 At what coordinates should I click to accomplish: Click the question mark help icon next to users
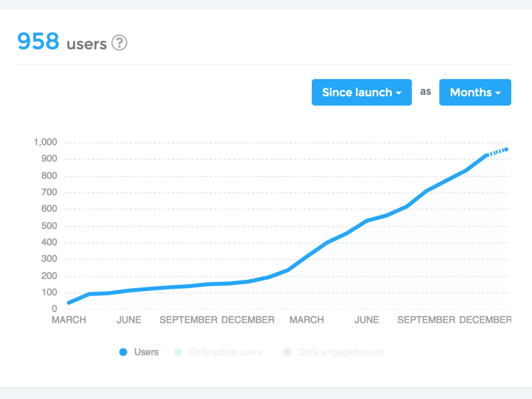tap(119, 43)
